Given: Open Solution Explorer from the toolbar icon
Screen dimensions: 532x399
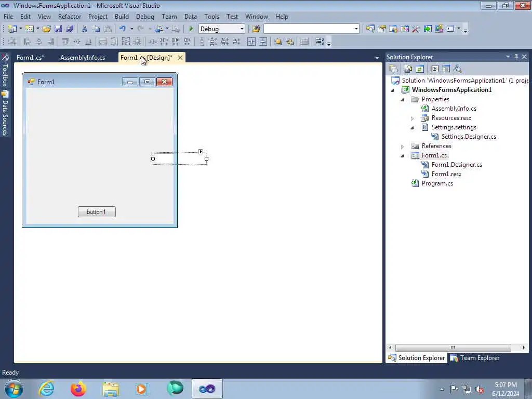Looking at the screenshot, I should 370,29.
